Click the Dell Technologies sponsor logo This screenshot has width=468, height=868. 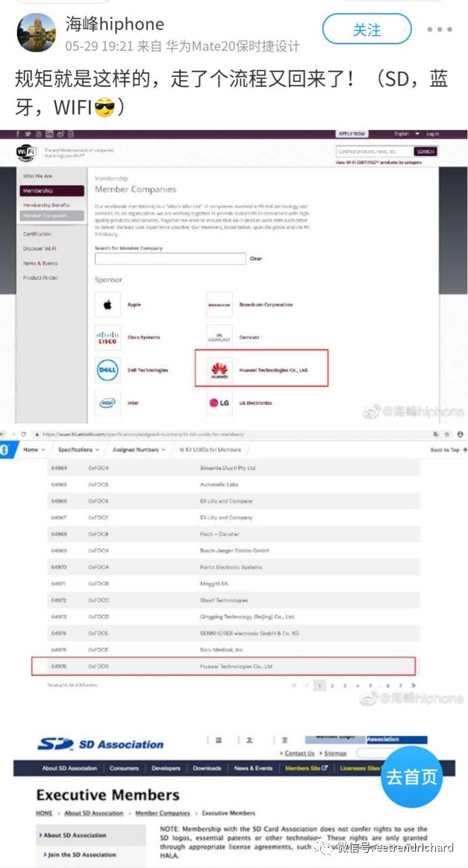pos(107,370)
